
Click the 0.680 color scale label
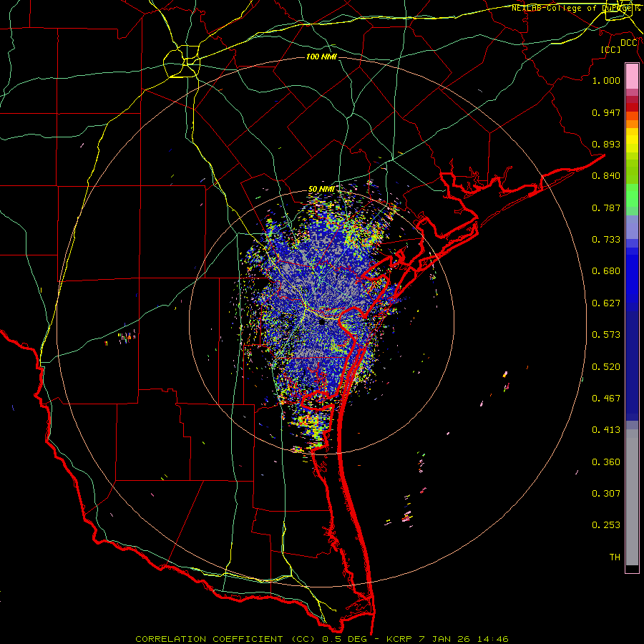606,271
